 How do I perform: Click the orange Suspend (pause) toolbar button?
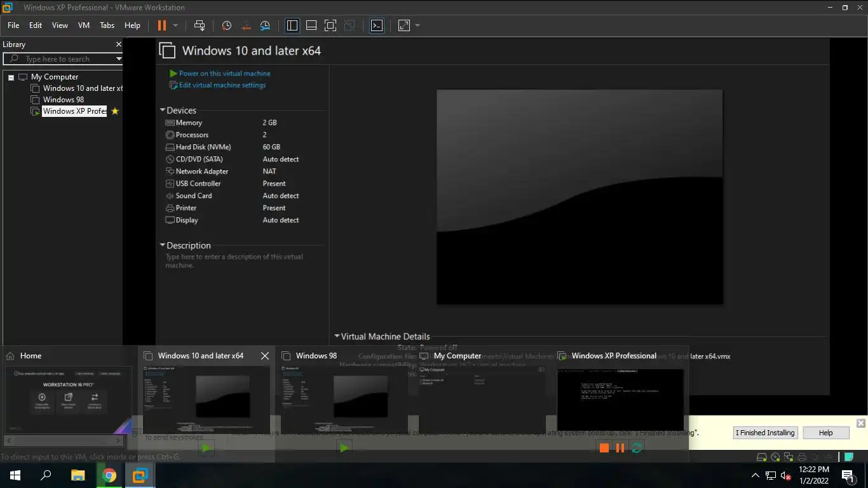(161, 25)
